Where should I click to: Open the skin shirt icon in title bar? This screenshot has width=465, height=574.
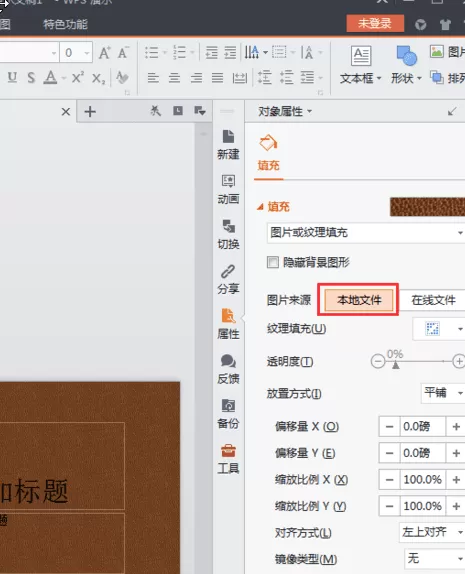pyautogui.click(x=445, y=25)
